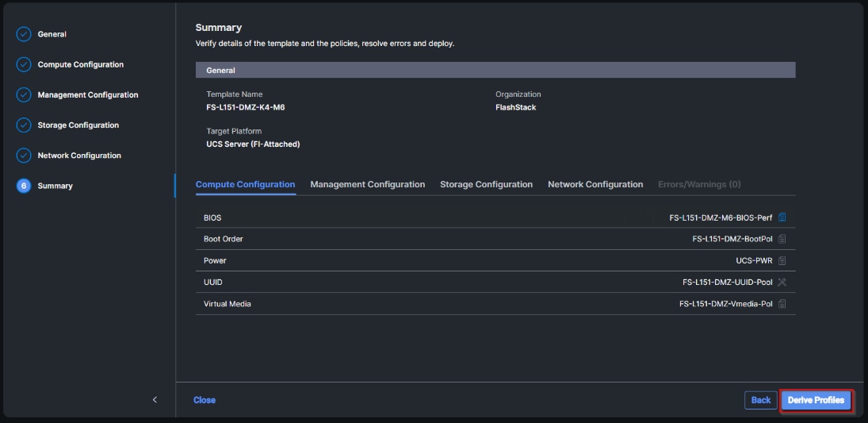Click the UUID pool icon

(x=782, y=282)
